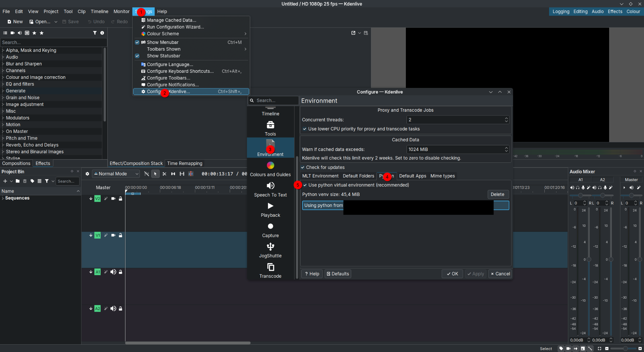644x352 pixels.
Task: Toggle video thumbnails icon in status bar
Action: click(568, 349)
